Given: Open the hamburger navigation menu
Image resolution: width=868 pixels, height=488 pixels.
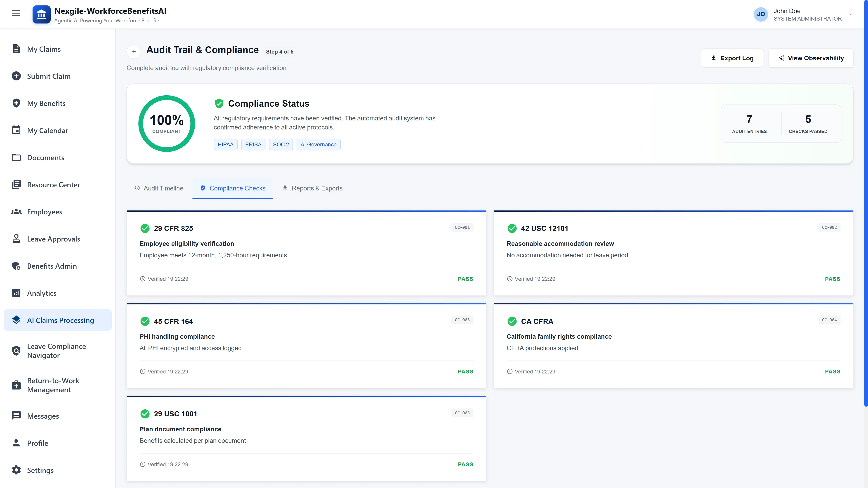Looking at the screenshot, I should pyautogui.click(x=16, y=13).
